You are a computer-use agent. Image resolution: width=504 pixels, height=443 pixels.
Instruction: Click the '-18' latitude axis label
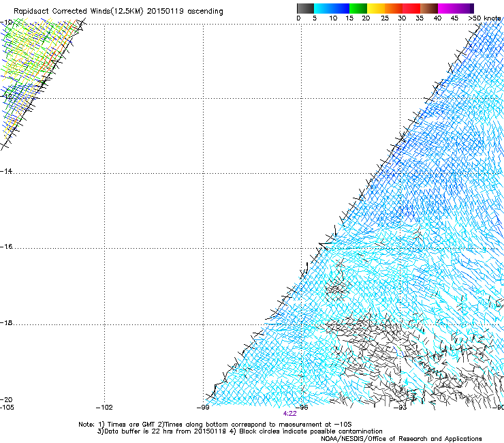pyautogui.click(x=6, y=322)
